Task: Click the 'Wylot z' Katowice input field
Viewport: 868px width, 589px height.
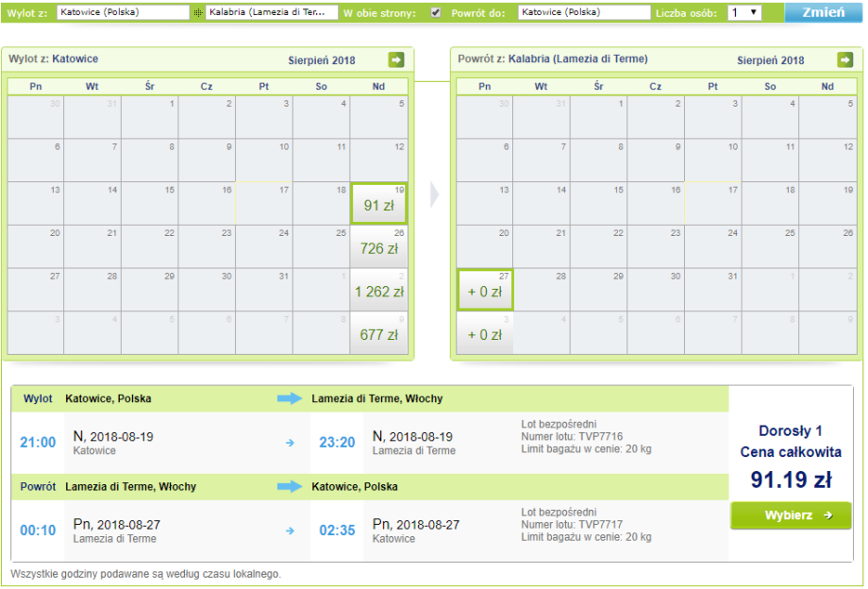Action: [x=123, y=13]
